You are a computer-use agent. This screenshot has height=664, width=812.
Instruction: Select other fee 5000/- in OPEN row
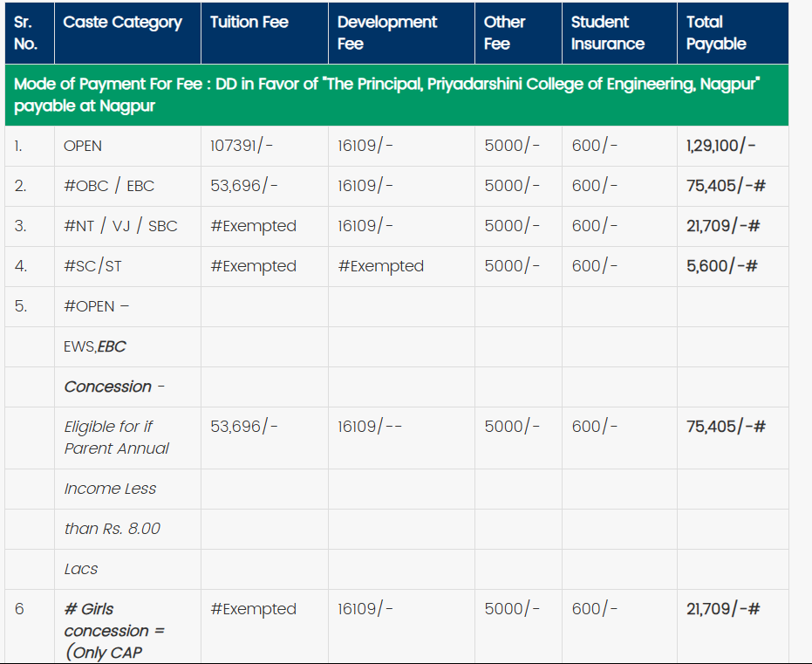pos(512,146)
